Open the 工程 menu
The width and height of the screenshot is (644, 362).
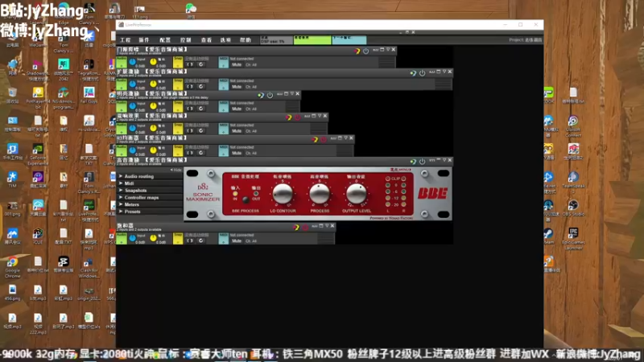point(125,40)
